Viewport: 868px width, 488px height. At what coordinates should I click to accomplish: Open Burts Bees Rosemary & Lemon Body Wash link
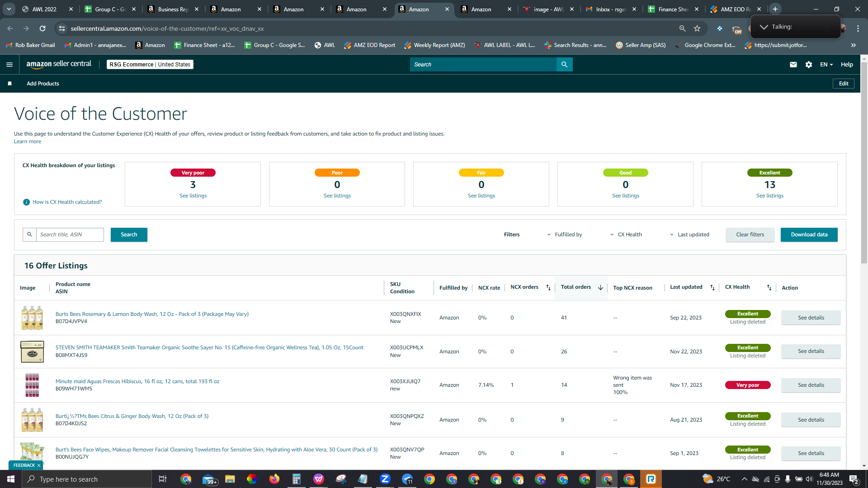152,314
